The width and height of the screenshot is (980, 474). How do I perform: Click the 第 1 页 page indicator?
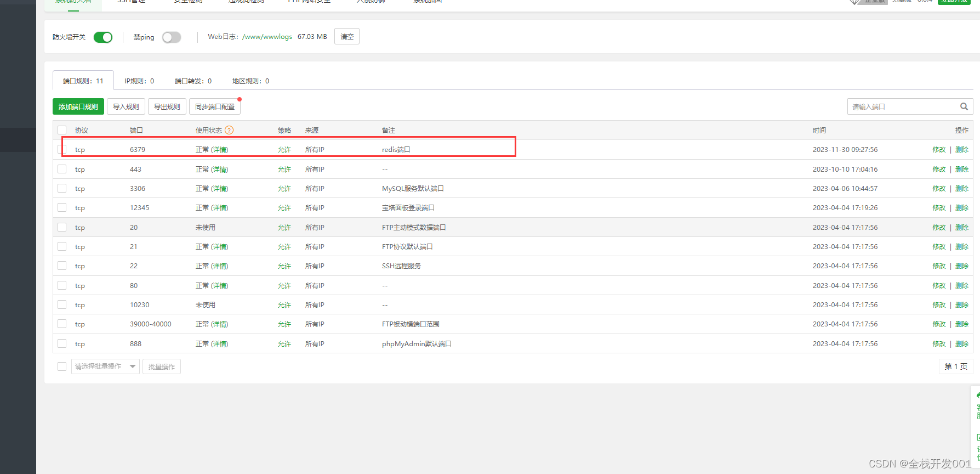956,366
